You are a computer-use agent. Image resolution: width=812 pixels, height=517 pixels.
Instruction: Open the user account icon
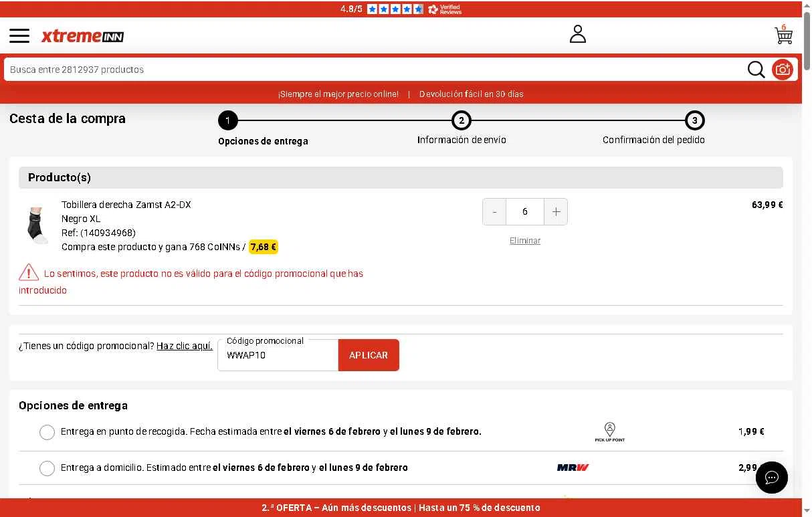pos(578,34)
